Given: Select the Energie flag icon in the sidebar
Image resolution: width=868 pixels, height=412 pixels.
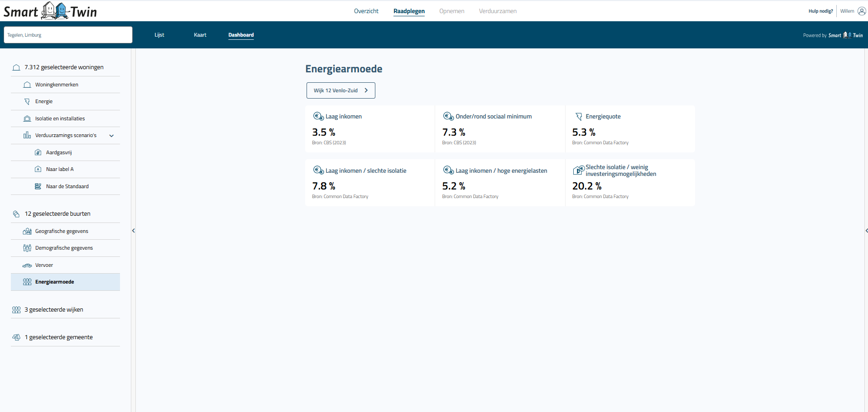Looking at the screenshot, I should pos(27,101).
